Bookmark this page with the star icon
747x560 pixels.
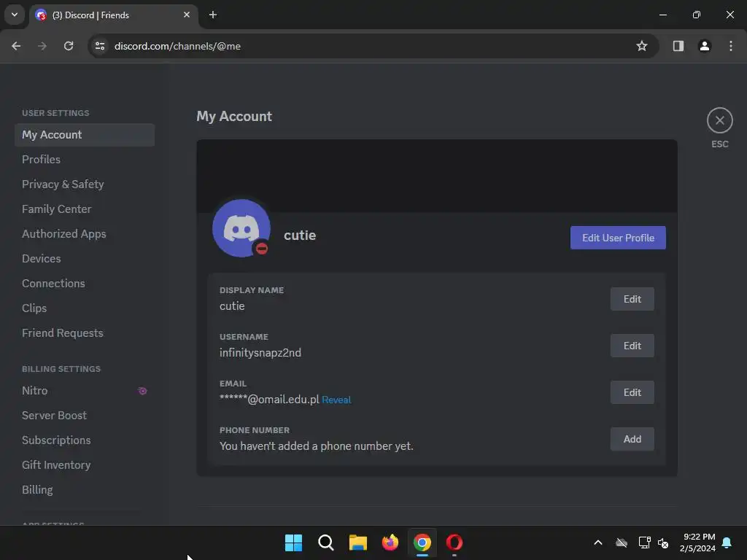point(642,46)
